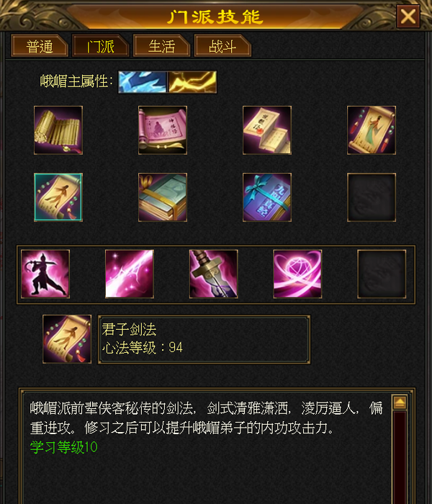The height and width of the screenshot is (504, 432).
Task: Close the 门派技能 window
Action: 408,16
